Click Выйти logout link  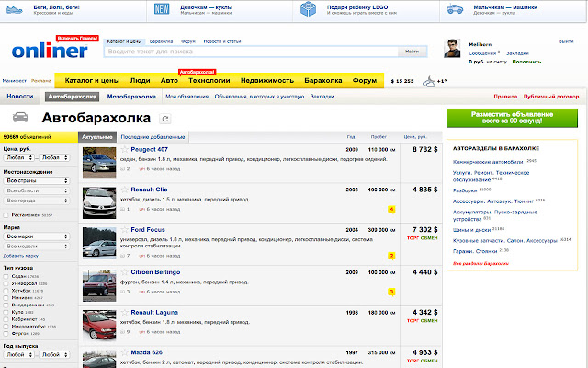[x=566, y=41]
